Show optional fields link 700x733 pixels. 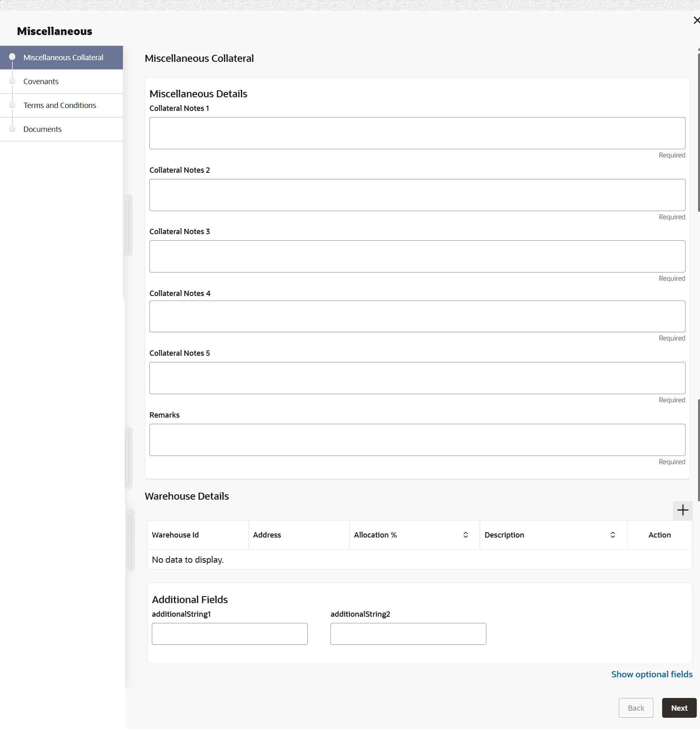pyautogui.click(x=652, y=674)
